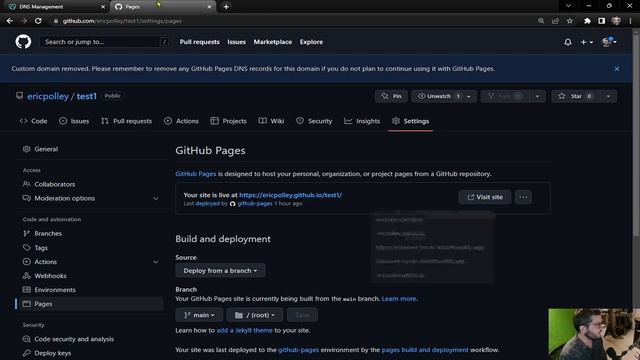Switch to DNS Management browser tab
640x360 pixels.
[x=56, y=7]
